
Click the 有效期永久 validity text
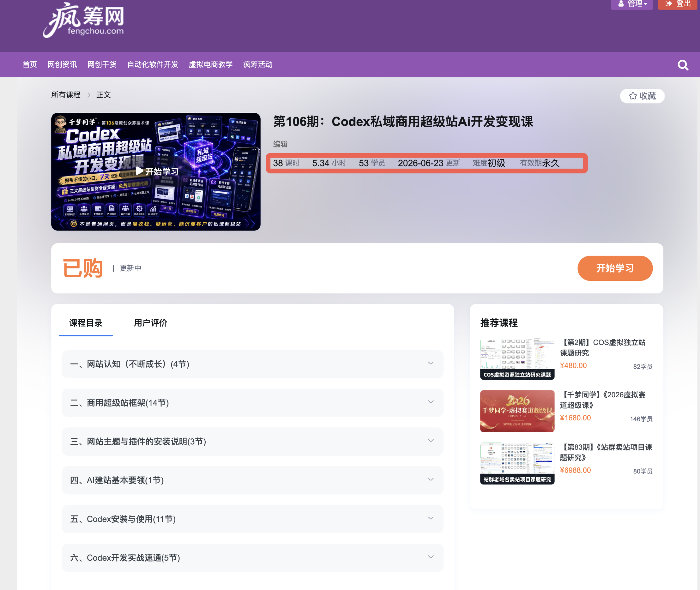click(x=539, y=163)
